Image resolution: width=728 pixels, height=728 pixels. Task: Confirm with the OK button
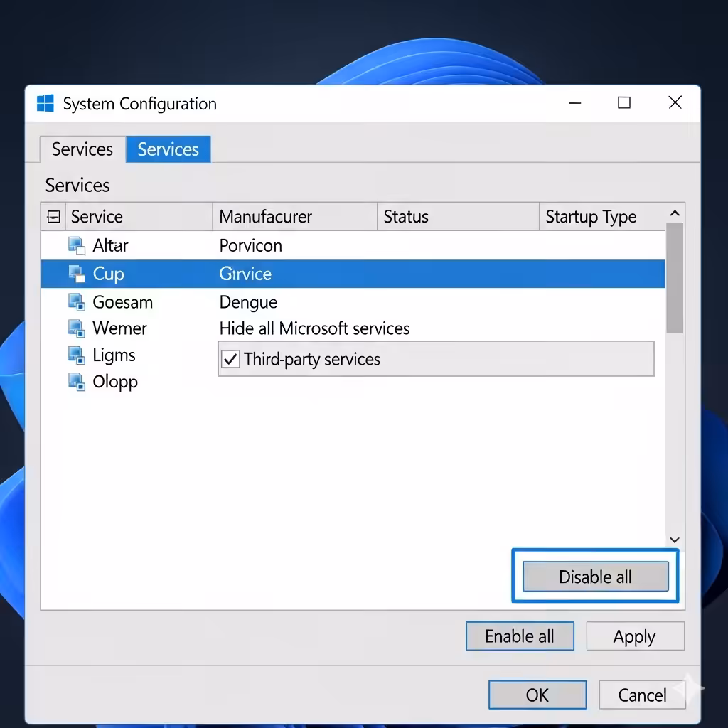coord(537,695)
